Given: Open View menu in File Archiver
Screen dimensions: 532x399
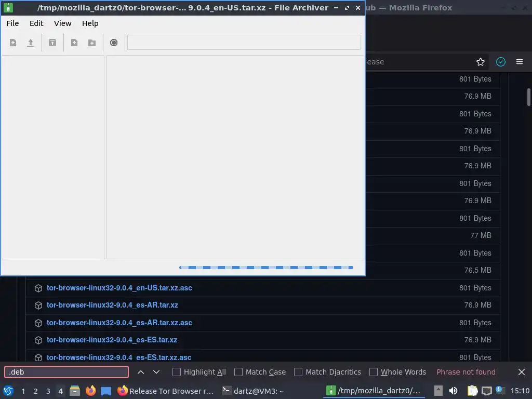Looking at the screenshot, I should pos(63,23).
